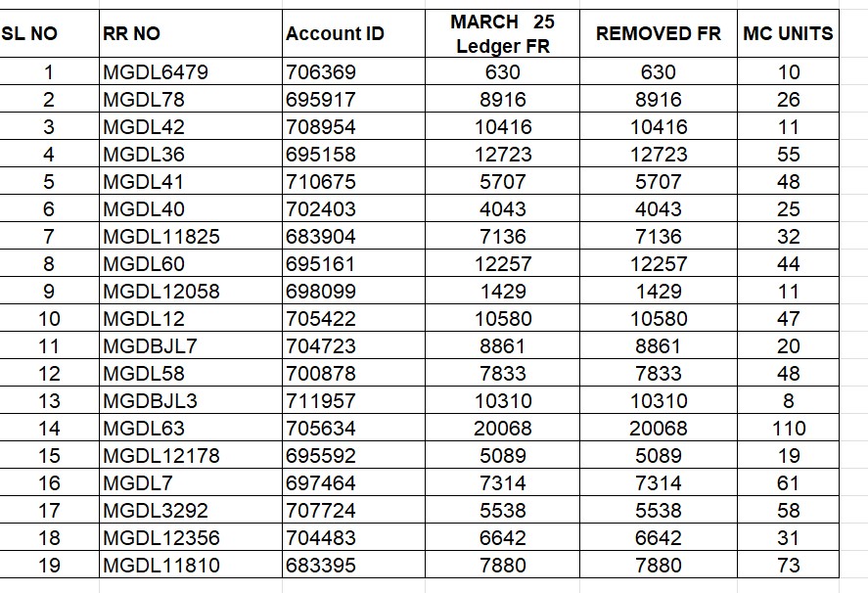868x593 pixels.
Task: Select the Account ID header cell
Action: [353, 33]
